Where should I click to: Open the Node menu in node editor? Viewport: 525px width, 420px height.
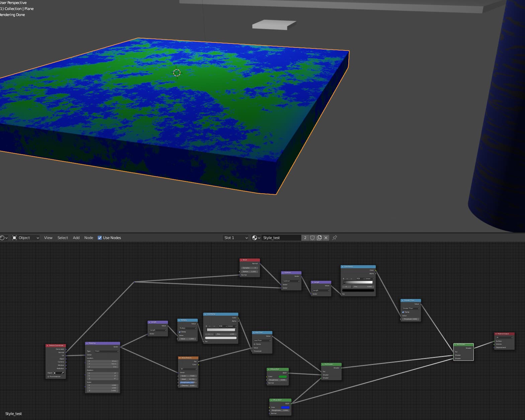89,238
